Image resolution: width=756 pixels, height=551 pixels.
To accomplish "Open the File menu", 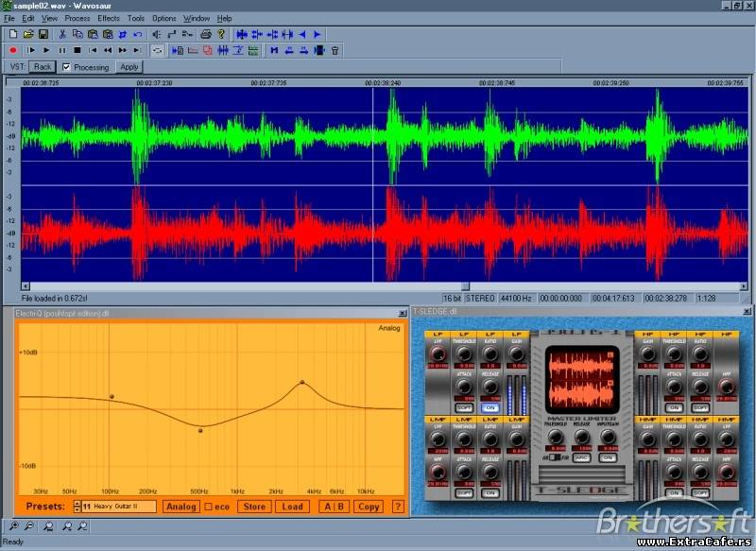I will [9, 18].
